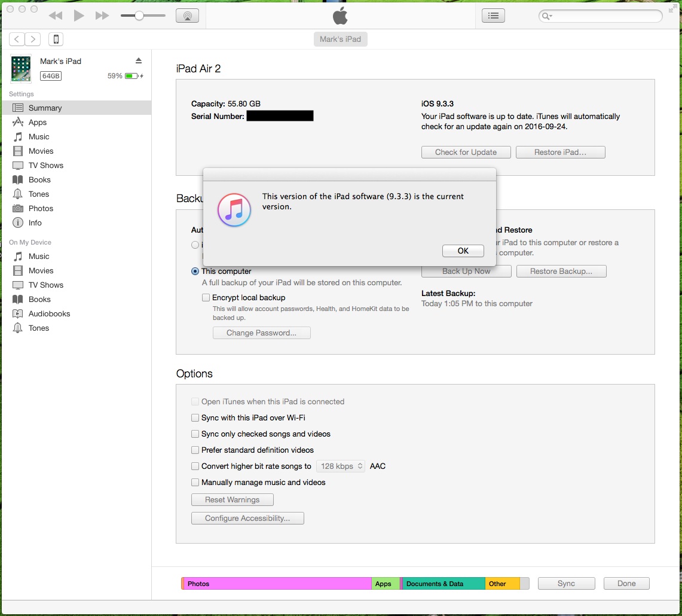Go forward with the right arrow

point(33,39)
